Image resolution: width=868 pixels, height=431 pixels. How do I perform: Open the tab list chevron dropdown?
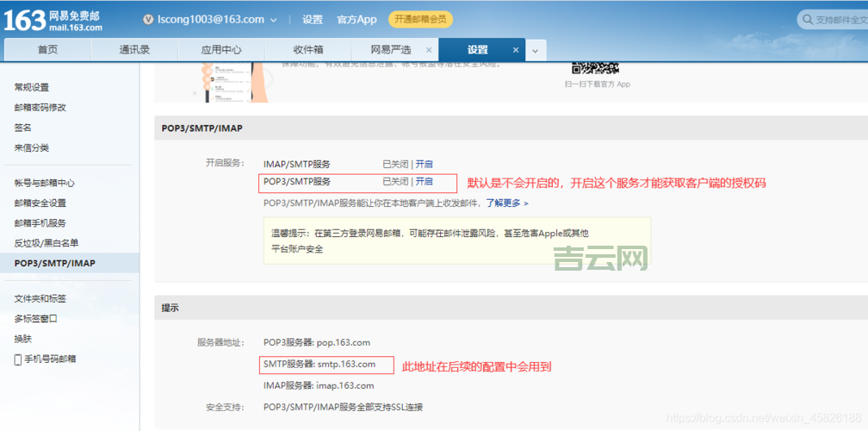coord(536,50)
